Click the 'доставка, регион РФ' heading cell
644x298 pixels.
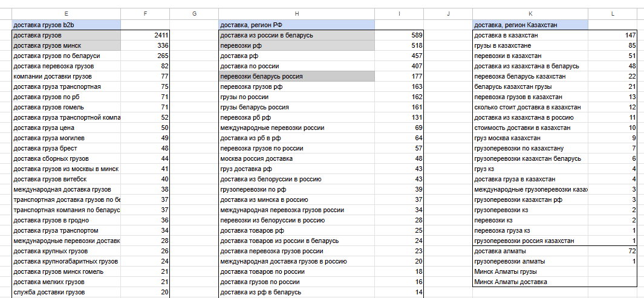[x=297, y=25]
